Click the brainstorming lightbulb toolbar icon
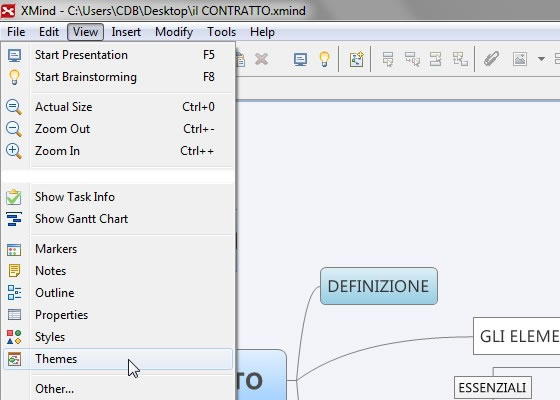This screenshot has height=400, width=560. point(324,59)
